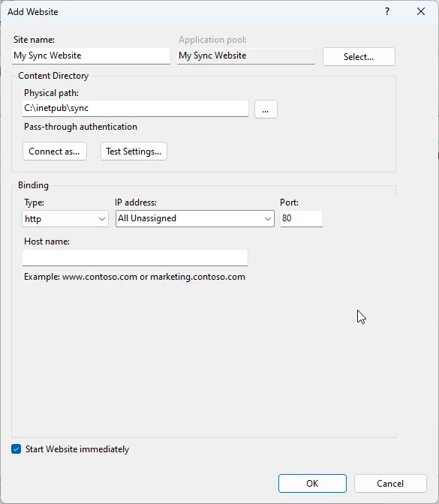Viewport: 439px width, 504px height.
Task: Click the Add Website title bar
Action: click(x=193, y=11)
